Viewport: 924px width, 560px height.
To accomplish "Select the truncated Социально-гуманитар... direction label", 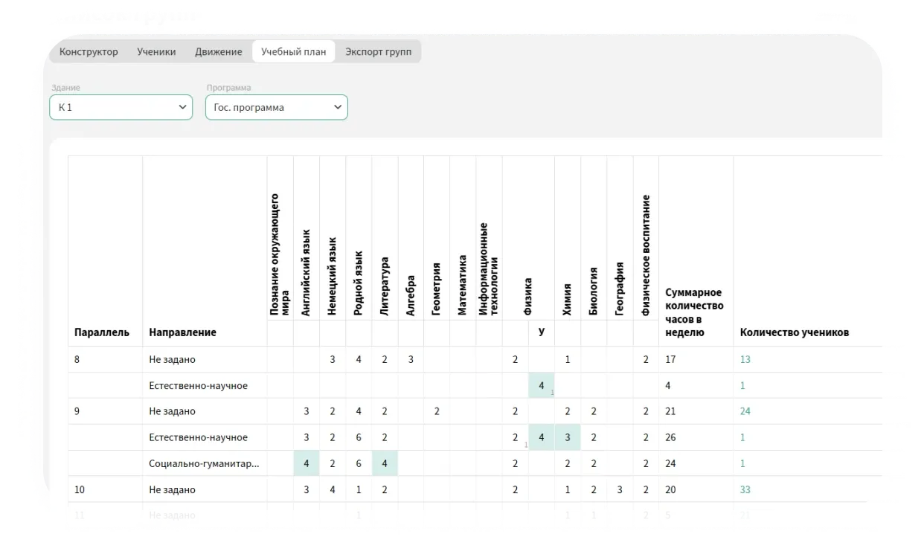I will point(204,463).
